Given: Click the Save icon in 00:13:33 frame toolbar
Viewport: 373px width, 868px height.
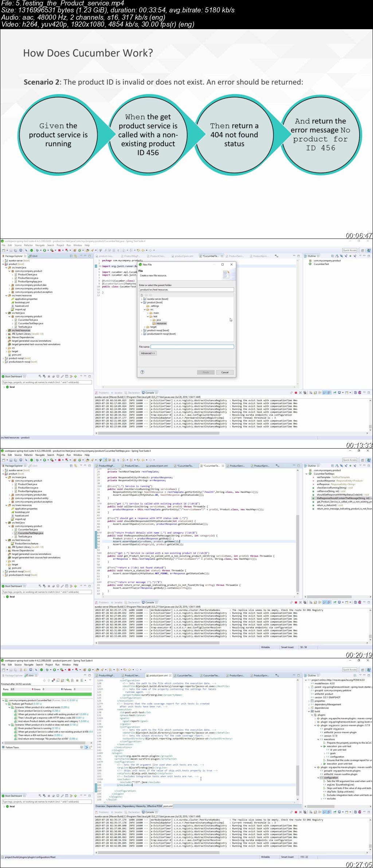Looking at the screenshot, I should 11,250.
